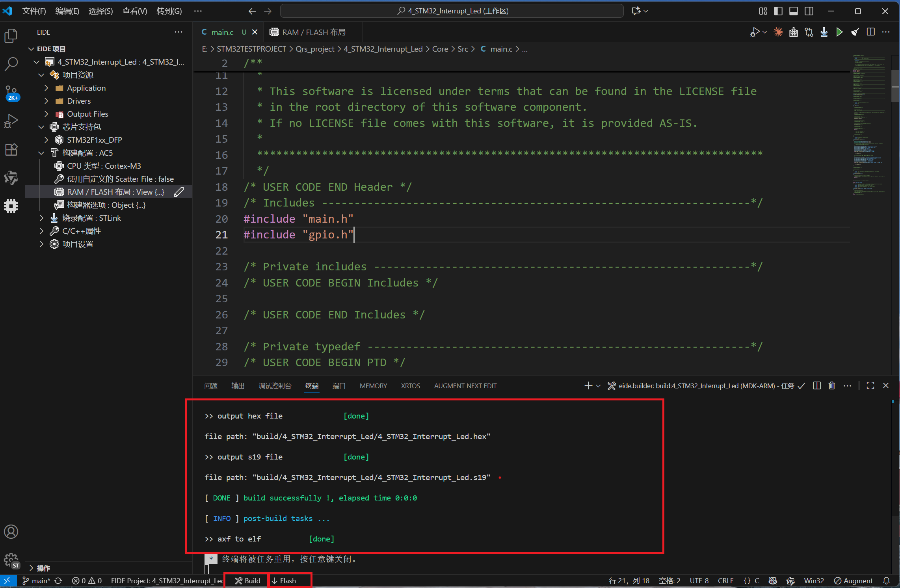
Task: Click Flash in the status bar
Action: coord(285,581)
